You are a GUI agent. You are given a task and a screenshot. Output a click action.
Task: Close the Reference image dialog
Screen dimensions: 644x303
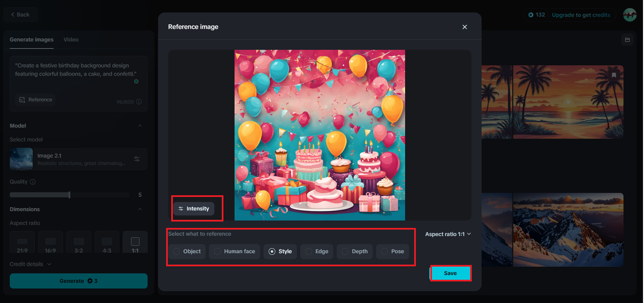coord(464,27)
